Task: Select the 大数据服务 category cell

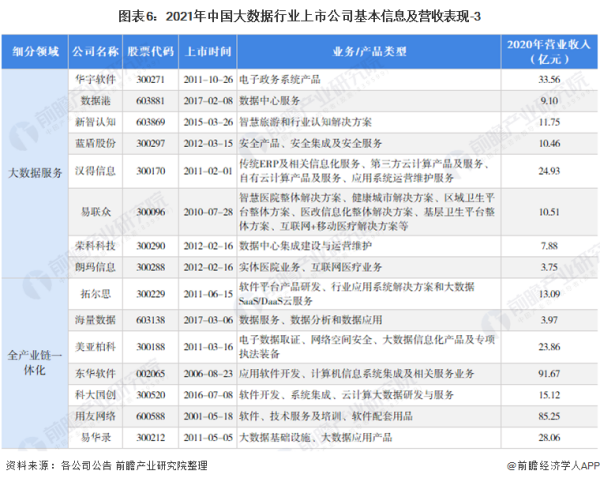Action: tap(36, 172)
